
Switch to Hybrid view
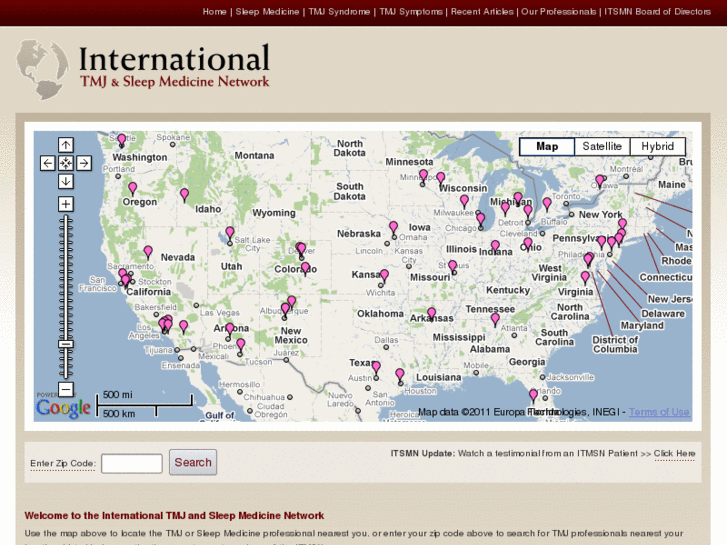coord(657,147)
